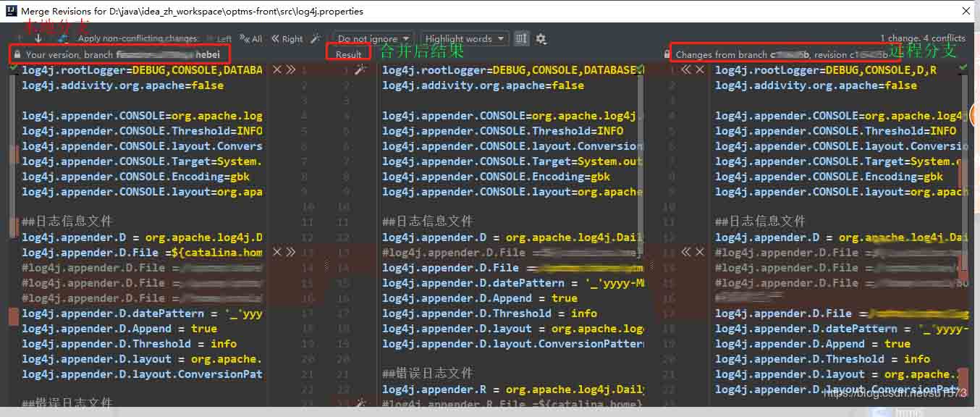Resolve rootLogger conflict with magic wand

pos(360,69)
